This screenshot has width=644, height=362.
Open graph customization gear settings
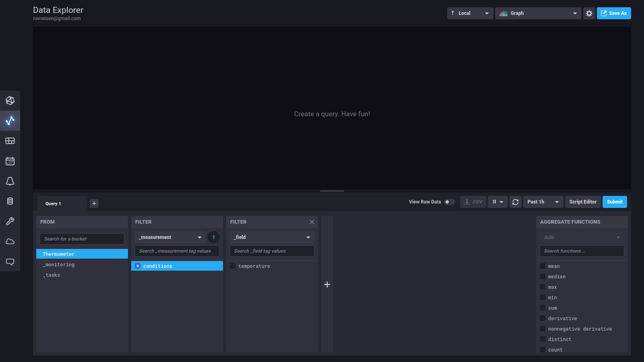[x=589, y=13]
